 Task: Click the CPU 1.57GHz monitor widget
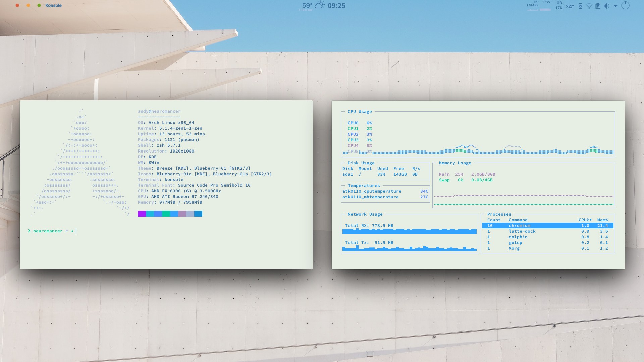[x=532, y=5]
